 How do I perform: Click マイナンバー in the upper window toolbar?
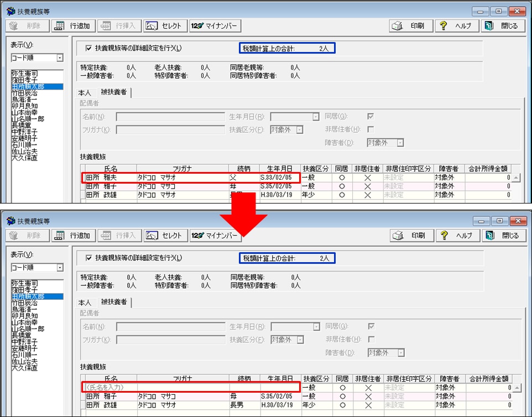(214, 26)
